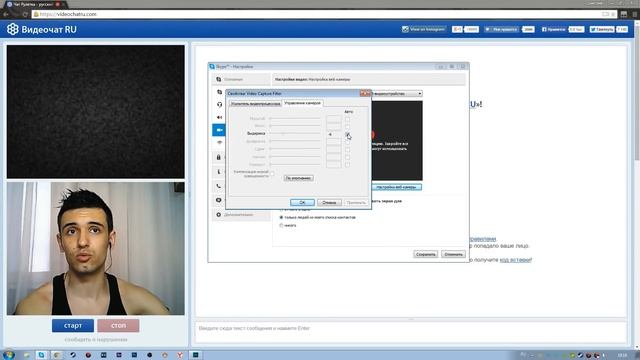Open lock privacy section in Skype settings

pos(219,157)
